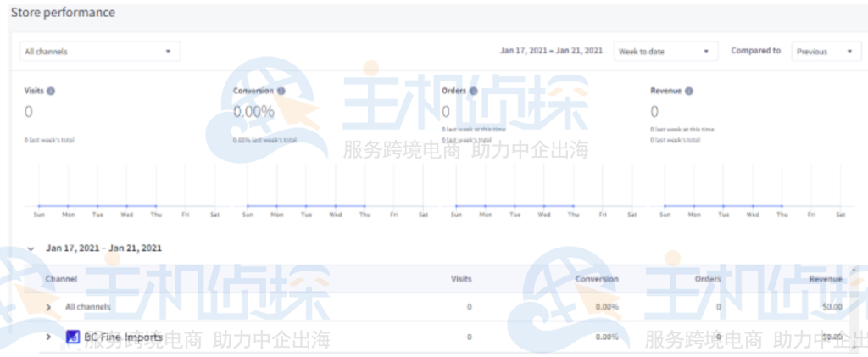The height and width of the screenshot is (357, 868).
Task: Sort by the Revenue column header
Action: [x=825, y=278]
